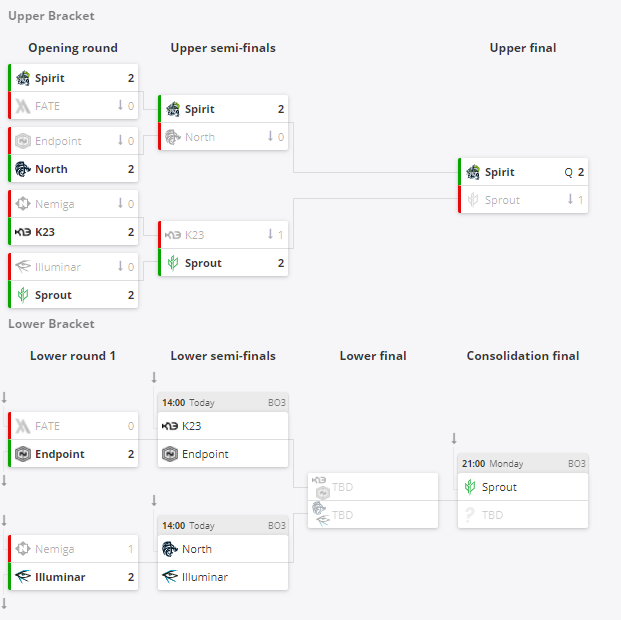Viewport: 621px width, 620px height.
Task: Open the Illuminar team link in Lower semi-finals
Action: point(204,577)
